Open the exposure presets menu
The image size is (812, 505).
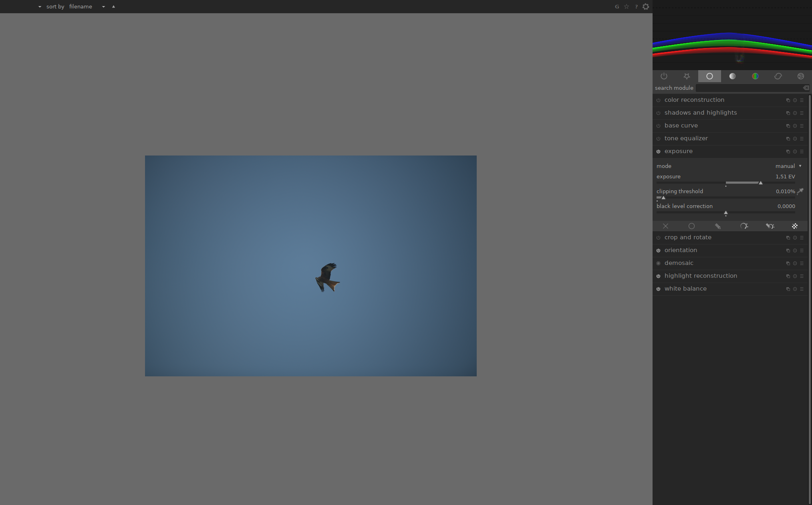click(802, 151)
